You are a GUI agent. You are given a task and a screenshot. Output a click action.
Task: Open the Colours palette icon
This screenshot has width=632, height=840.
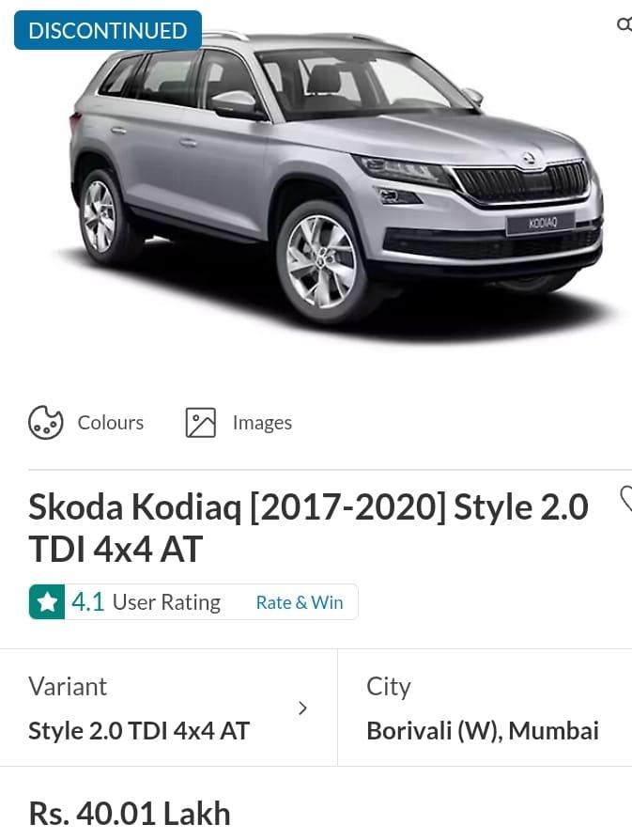(x=45, y=423)
